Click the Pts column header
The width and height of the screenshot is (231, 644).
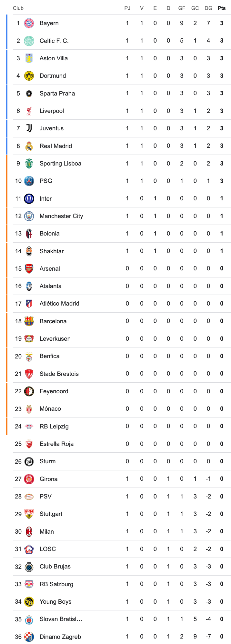(x=222, y=8)
